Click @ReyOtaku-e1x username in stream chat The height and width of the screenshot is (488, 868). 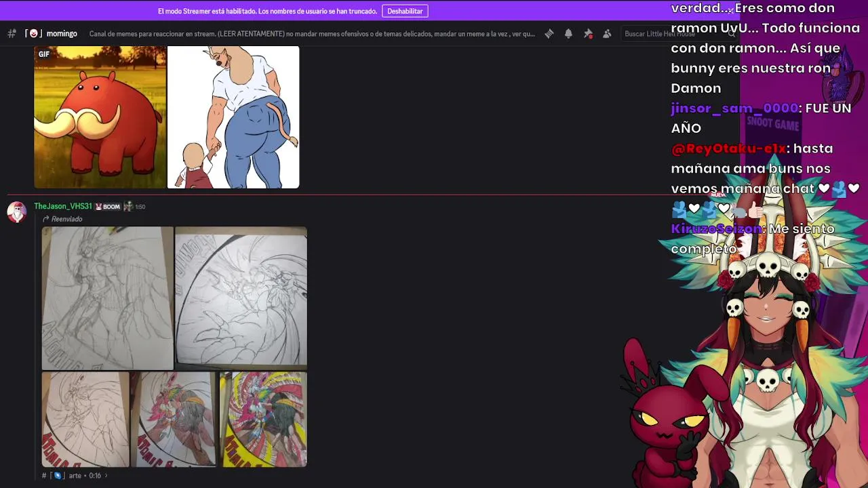click(728, 148)
